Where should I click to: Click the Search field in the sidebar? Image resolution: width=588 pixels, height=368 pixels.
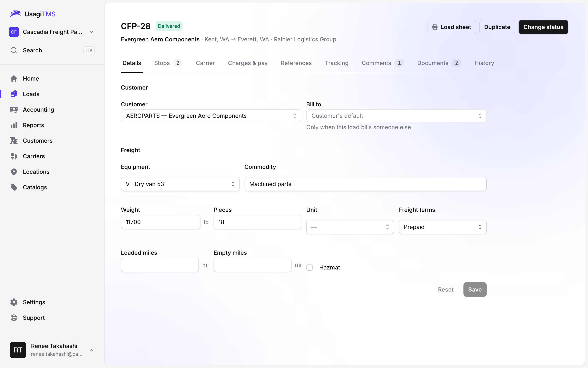coord(52,50)
